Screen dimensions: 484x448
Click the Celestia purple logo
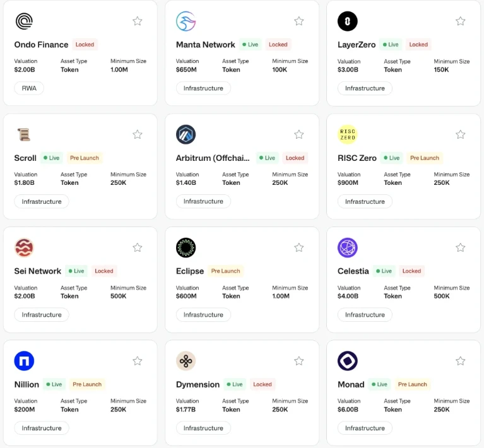coord(348,247)
